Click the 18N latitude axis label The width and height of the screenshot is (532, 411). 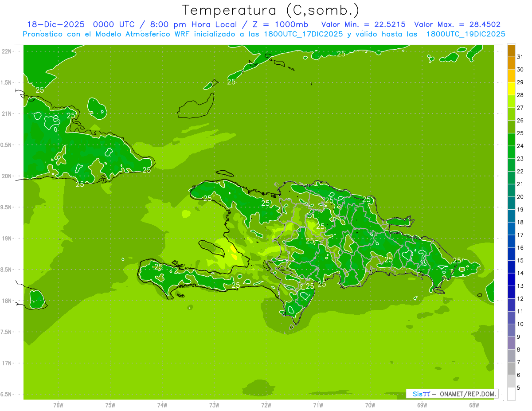tap(6, 301)
